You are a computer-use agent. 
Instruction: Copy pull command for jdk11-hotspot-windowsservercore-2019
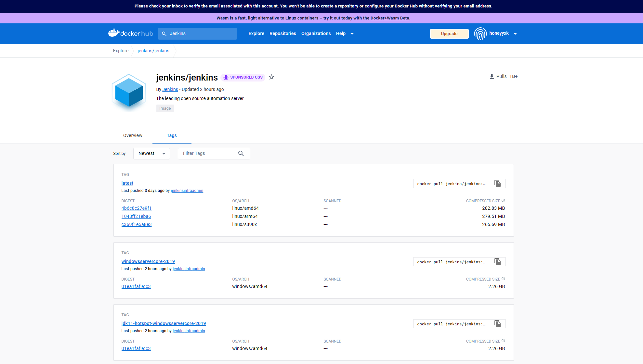tap(498, 324)
